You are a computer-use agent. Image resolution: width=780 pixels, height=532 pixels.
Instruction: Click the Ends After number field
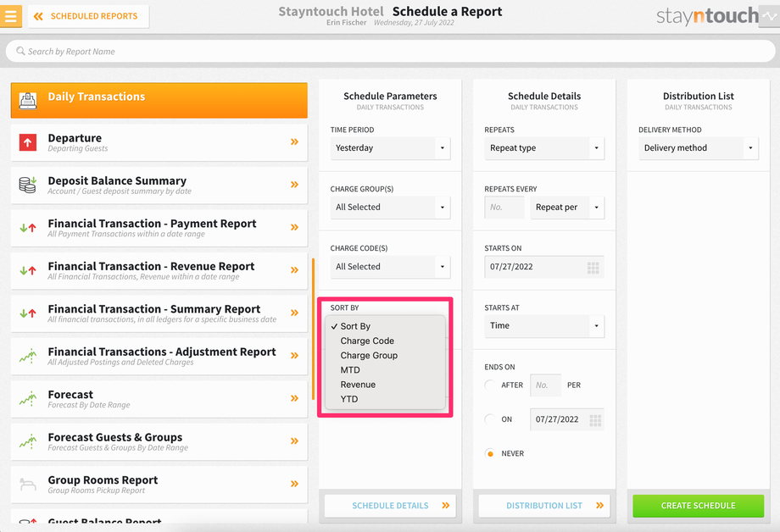tap(546, 385)
